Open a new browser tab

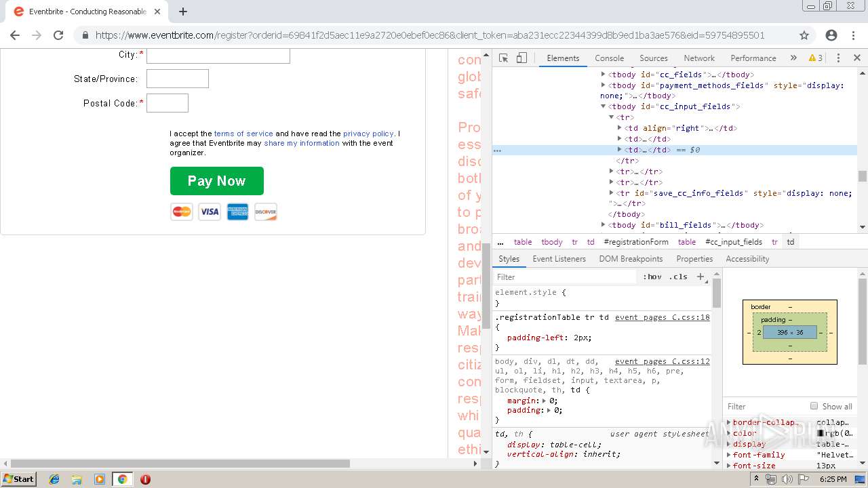(x=182, y=12)
